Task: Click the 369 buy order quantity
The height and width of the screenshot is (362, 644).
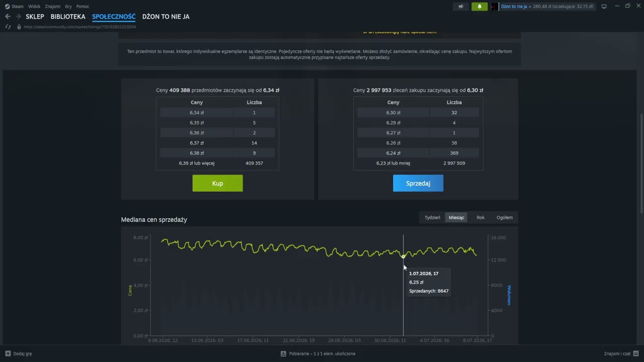Action: (x=454, y=153)
